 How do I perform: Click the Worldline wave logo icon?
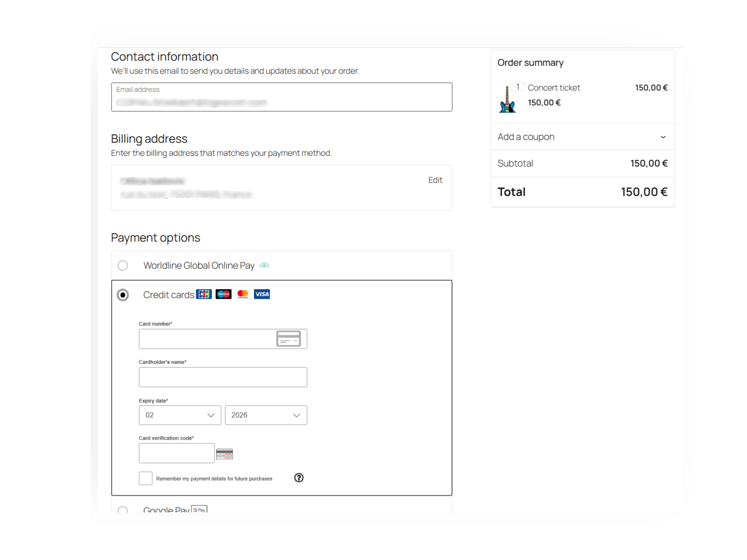click(x=264, y=265)
